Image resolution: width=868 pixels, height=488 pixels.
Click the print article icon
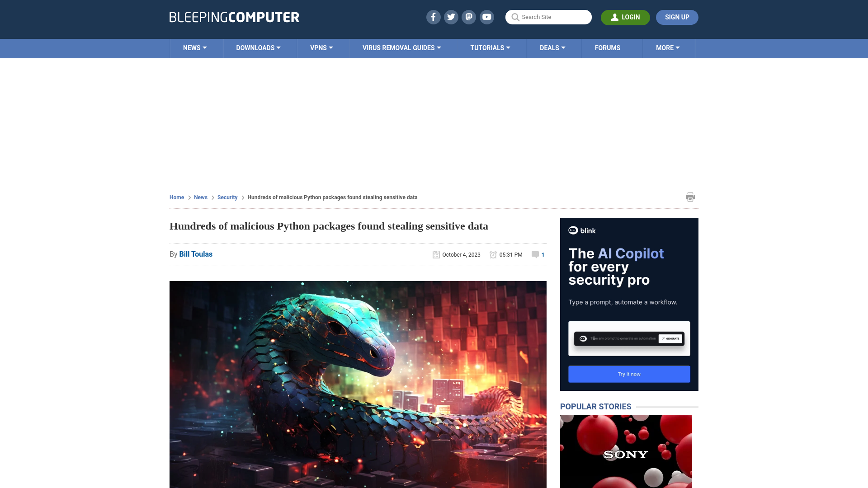click(x=690, y=197)
